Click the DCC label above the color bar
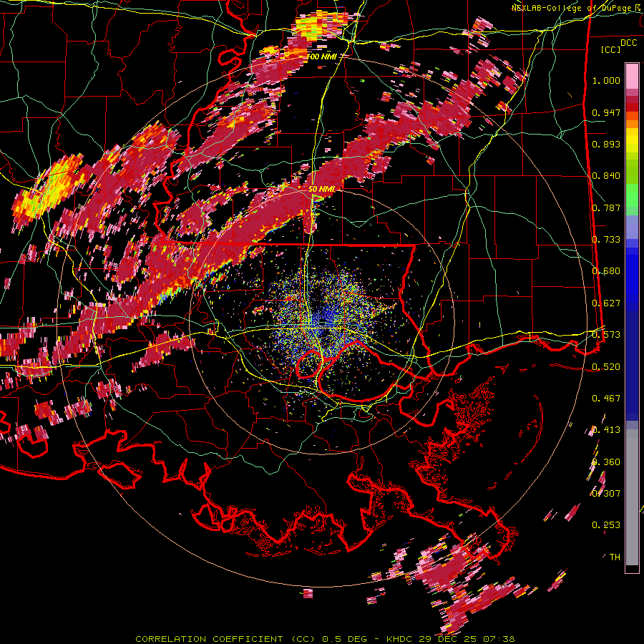 (628, 43)
